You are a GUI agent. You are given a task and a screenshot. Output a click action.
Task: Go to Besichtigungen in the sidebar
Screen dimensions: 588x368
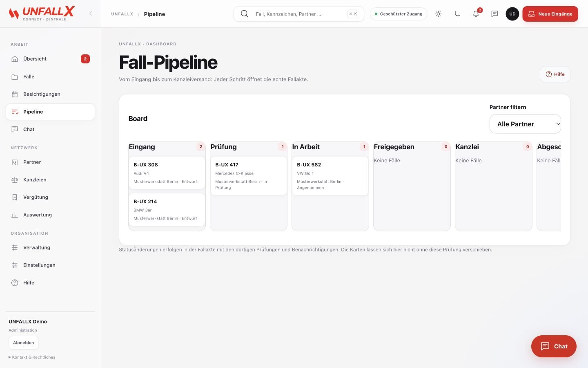click(x=50, y=94)
